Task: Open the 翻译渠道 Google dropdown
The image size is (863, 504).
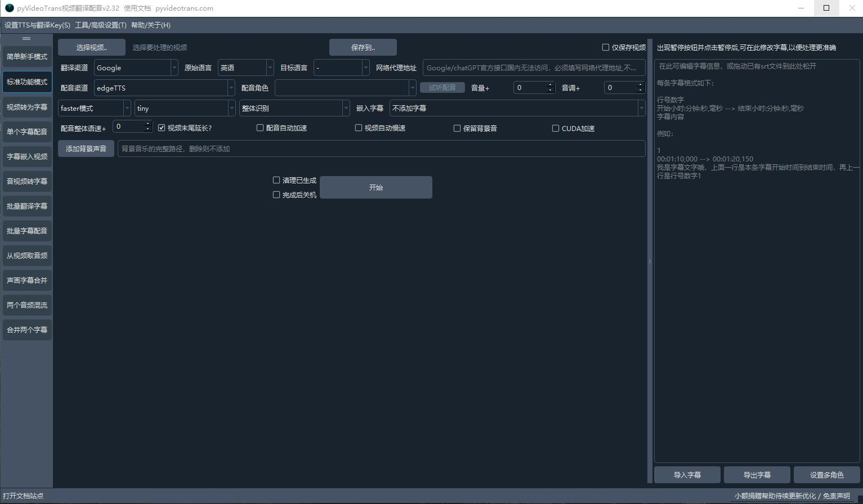Action: coord(136,67)
